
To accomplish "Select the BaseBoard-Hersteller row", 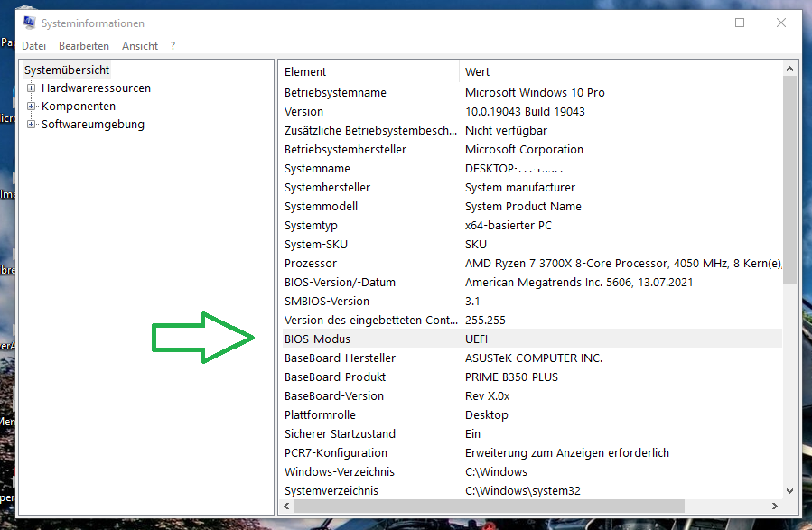I will (532, 358).
